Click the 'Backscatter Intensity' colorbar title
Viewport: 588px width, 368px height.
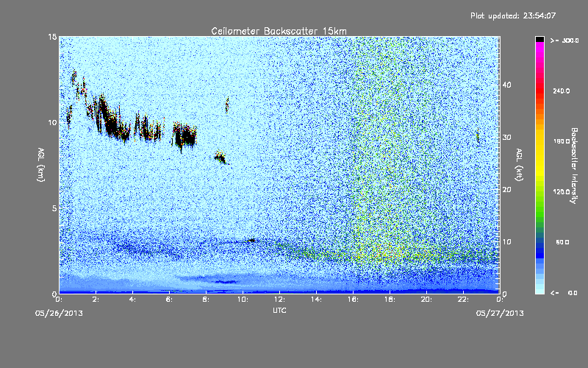[574, 166]
